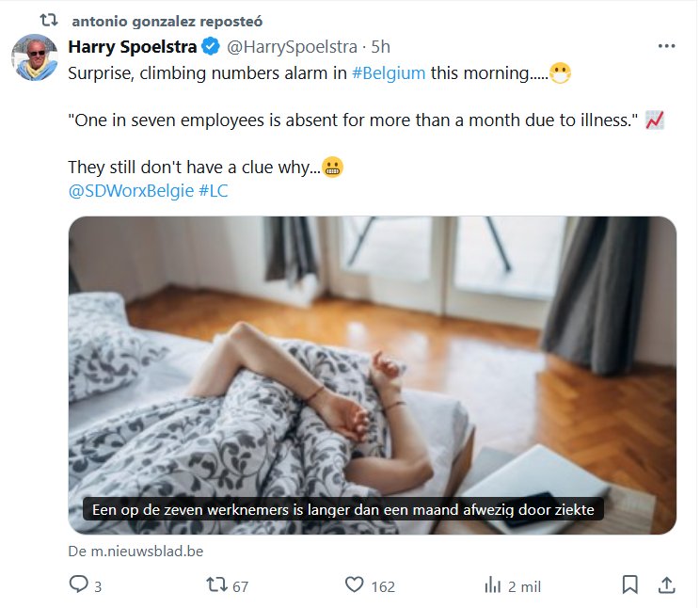The image size is (700, 608).
Task: Open the article image of person in bed
Action: [372, 358]
